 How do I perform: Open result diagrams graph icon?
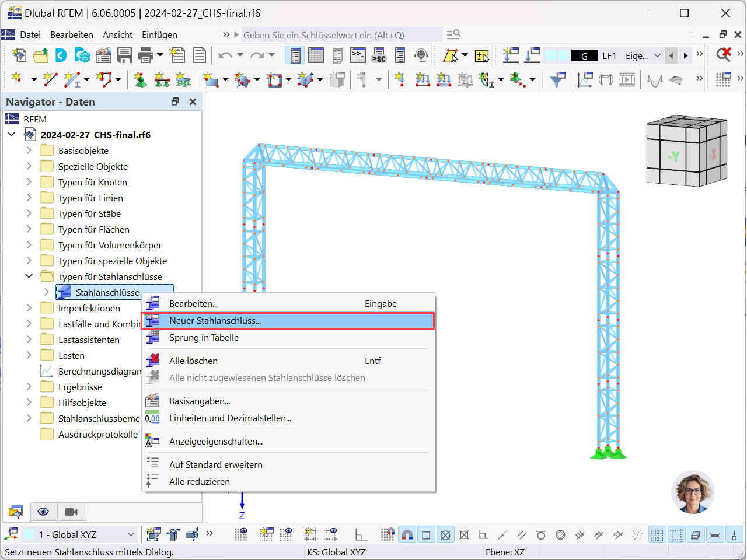[x=585, y=79]
